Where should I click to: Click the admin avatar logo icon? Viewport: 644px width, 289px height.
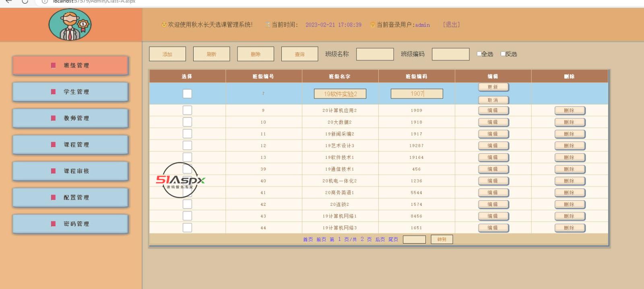[70, 25]
